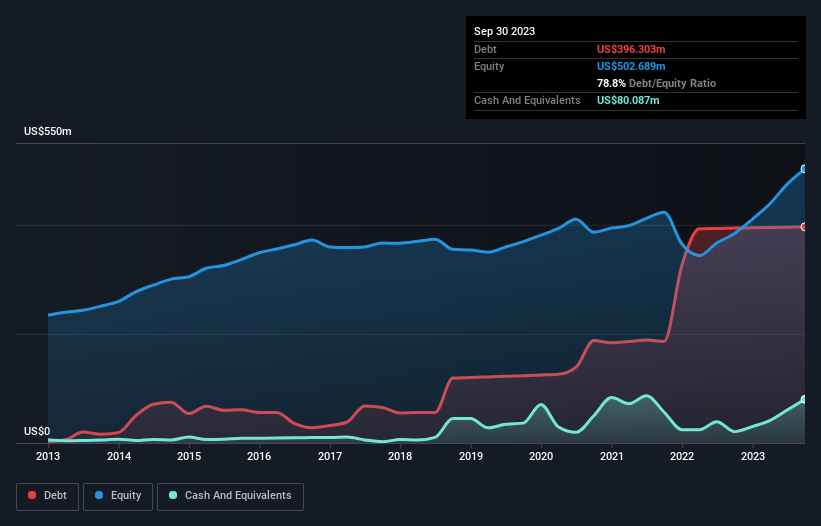821x526 pixels.
Task: Toggle the Equity legend button
Action: (x=118, y=496)
